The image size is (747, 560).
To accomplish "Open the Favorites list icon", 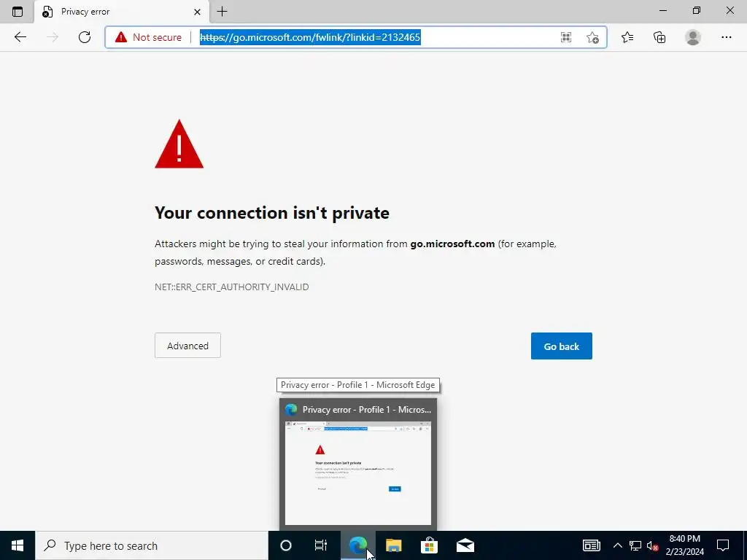I will pos(627,37).
